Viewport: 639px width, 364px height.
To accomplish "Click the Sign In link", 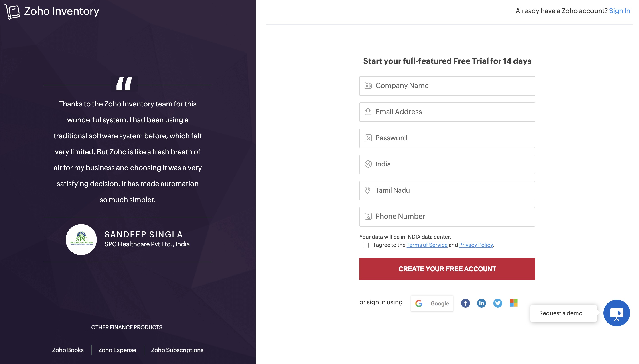I will coord(621,11).
